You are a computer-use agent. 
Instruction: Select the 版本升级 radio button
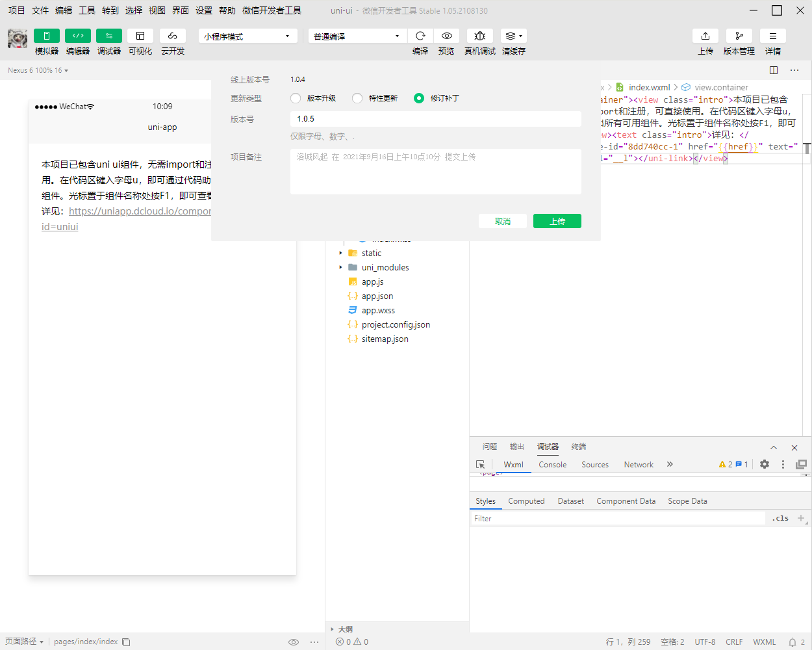296,98
